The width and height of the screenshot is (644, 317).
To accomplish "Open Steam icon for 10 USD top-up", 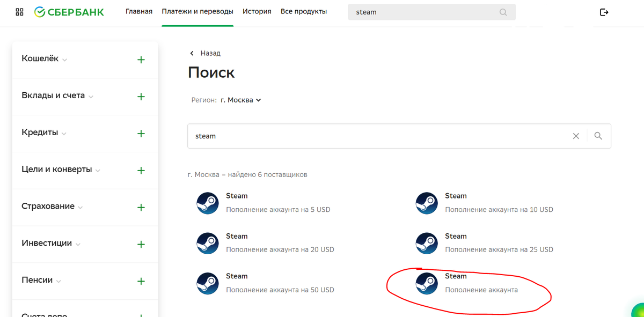I will click(427, 203).
